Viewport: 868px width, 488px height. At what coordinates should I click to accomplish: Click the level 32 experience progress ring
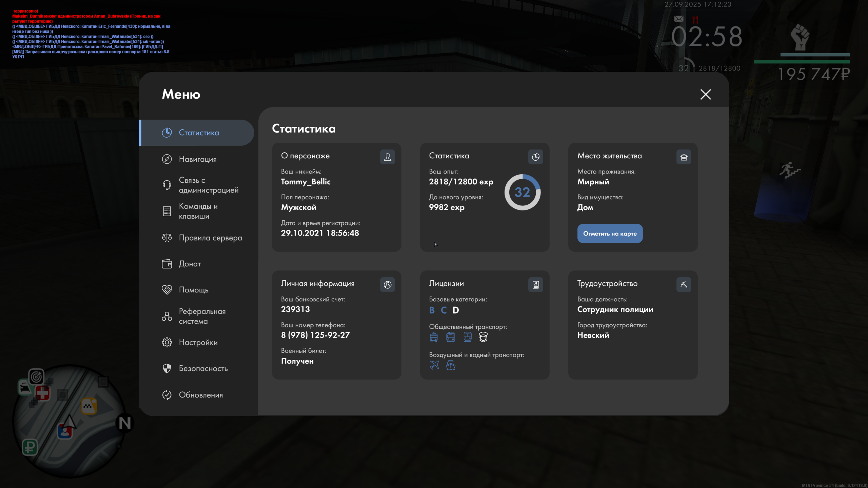522,192
